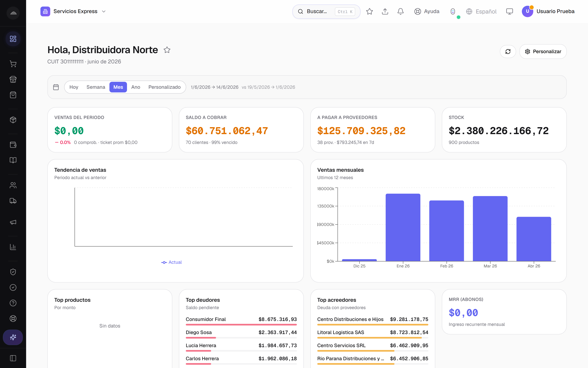
Task: Open the users sidebar icon
Action: pyautogui.click(x=13, y=185)
